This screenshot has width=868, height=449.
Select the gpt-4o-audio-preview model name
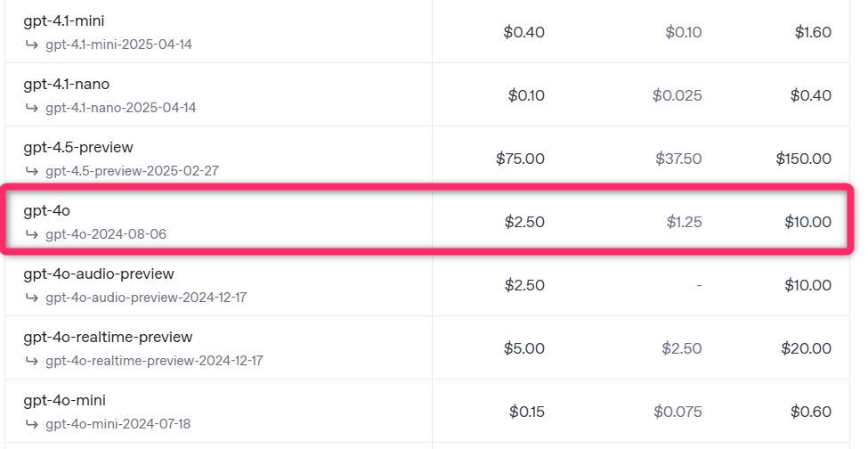click(99, 274)
